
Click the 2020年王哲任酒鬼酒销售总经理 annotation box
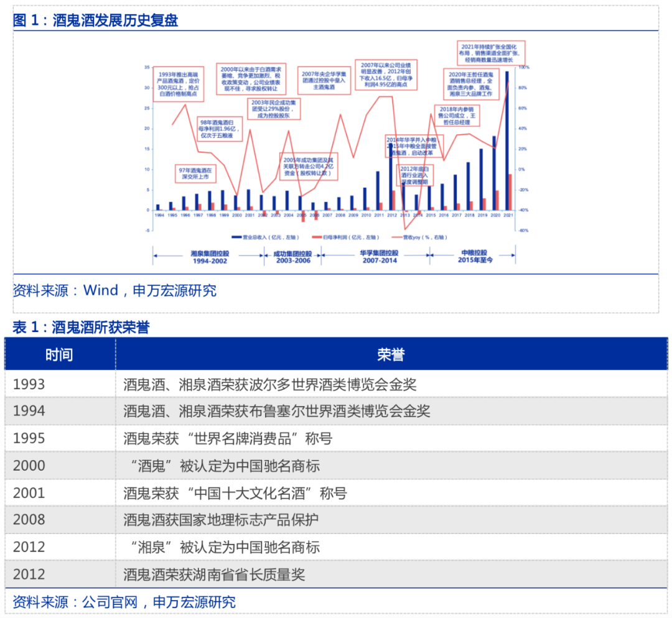click(x=471, y=84)
